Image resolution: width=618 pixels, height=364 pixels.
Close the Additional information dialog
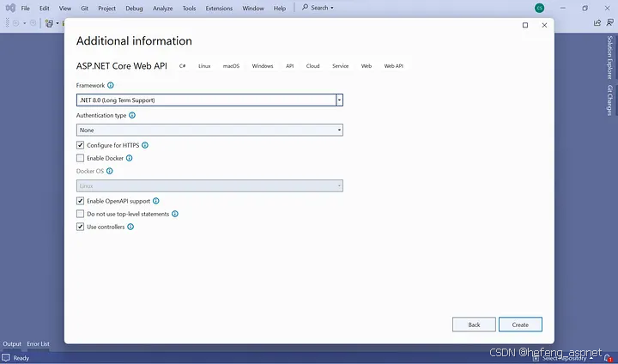click(544, 25)
